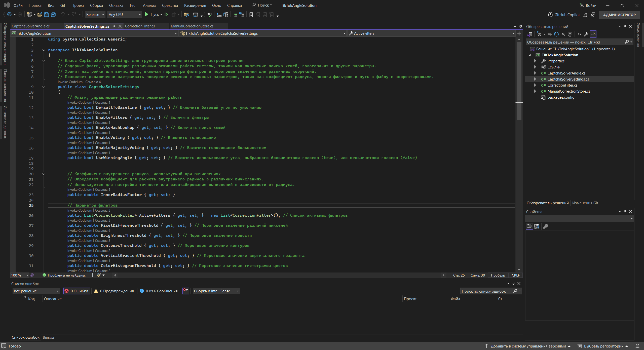This screenshot has height=350, width=644.
Task: Expand CaptchaSolverAngle.cs node in solution tree
Action: click(x=535, y=73)
